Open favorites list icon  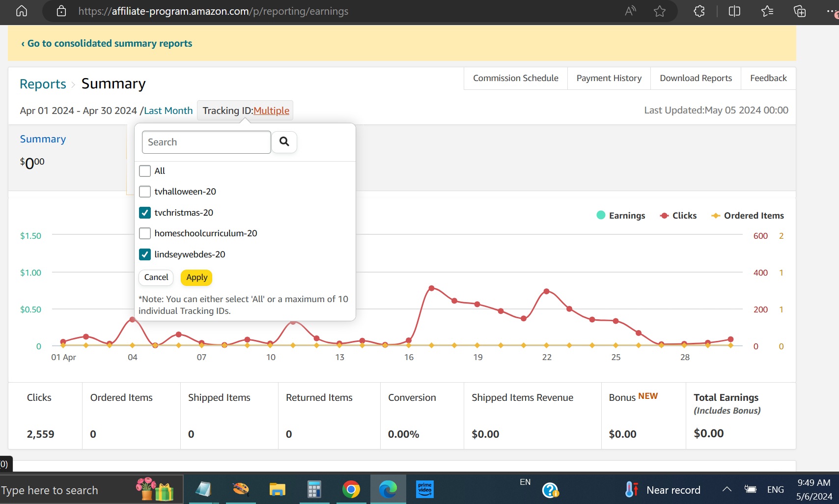point(767,11)
